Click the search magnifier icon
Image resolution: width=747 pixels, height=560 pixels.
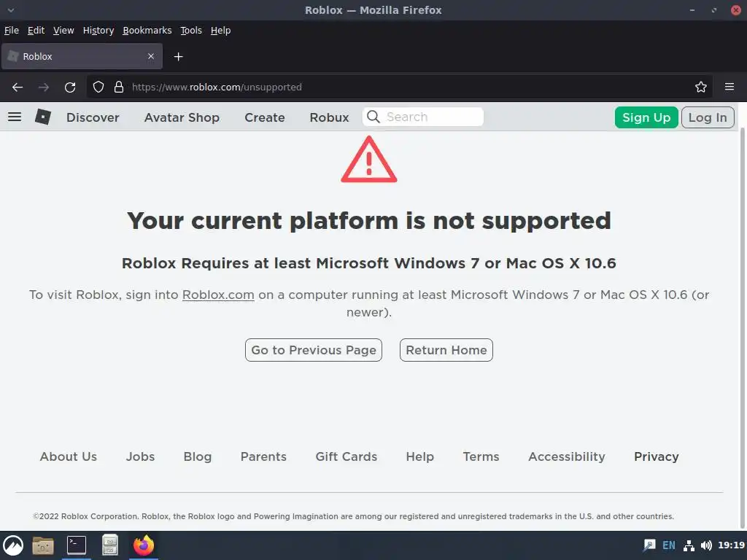(373, 117)
